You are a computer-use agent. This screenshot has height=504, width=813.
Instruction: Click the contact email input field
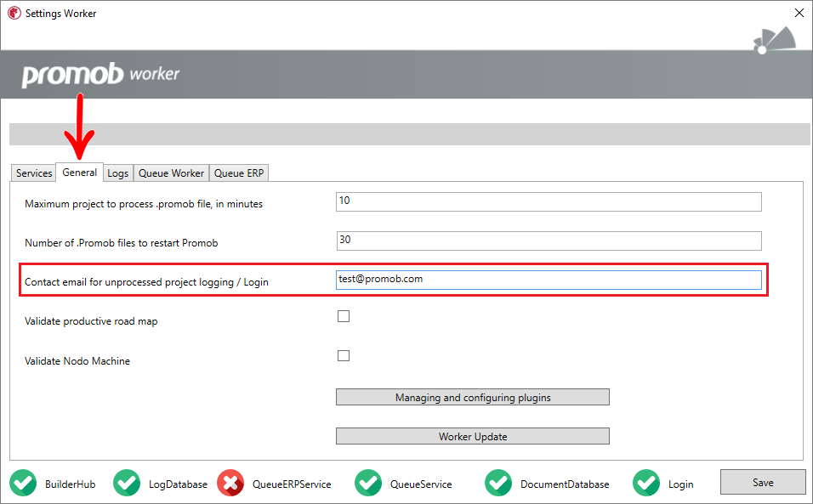pos(549,280)
